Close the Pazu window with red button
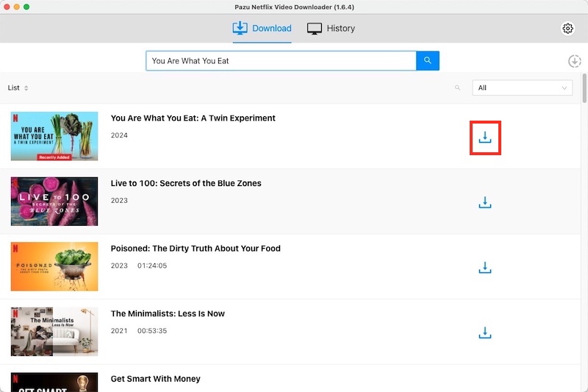 click(x=7, y=7)
